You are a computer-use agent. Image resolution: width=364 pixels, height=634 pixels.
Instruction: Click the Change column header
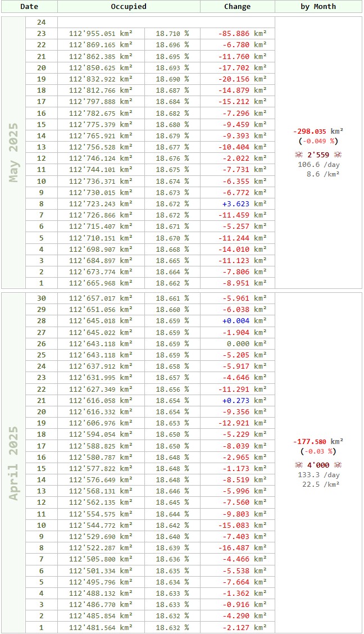(x=237, y=7)
